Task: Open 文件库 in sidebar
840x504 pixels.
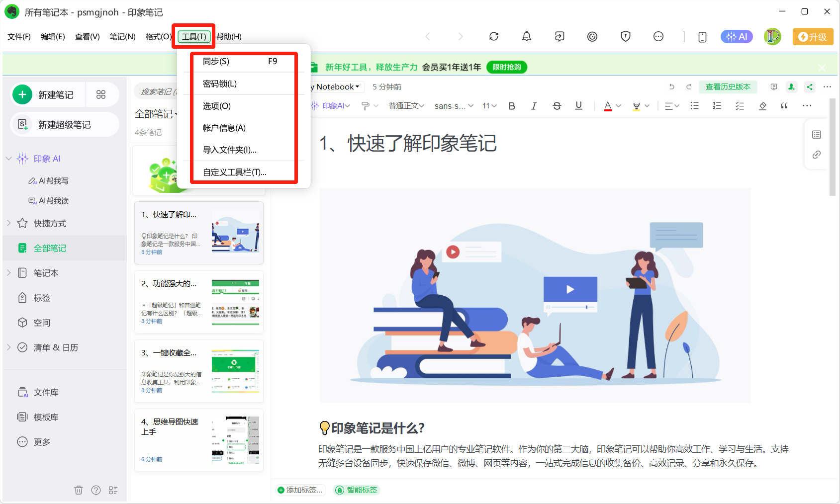Action: point(38,392)
